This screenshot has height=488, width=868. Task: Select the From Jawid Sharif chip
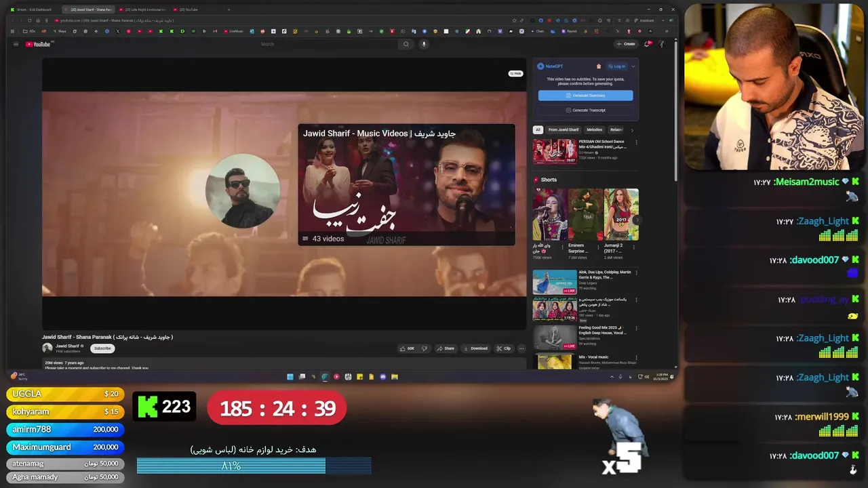(x=564, y=130)
